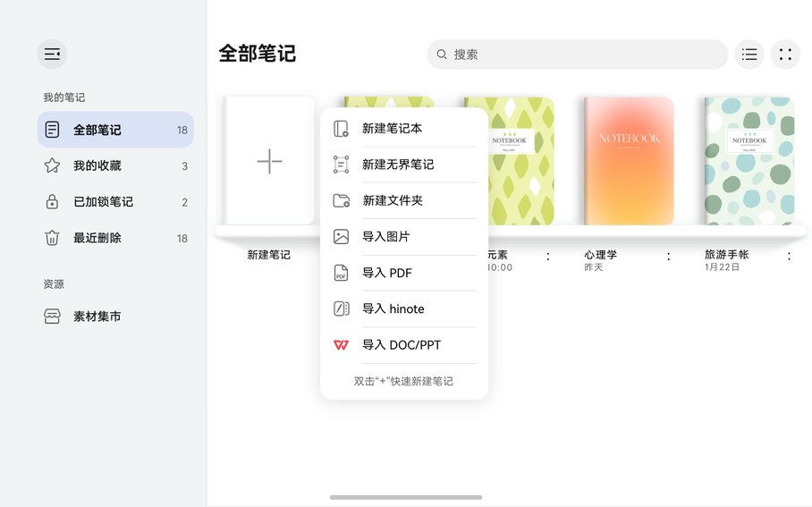The height and width of the screenshot is (507, 812).
Task: Click the 导入 PDF file icon
Action: pos(341,273)
